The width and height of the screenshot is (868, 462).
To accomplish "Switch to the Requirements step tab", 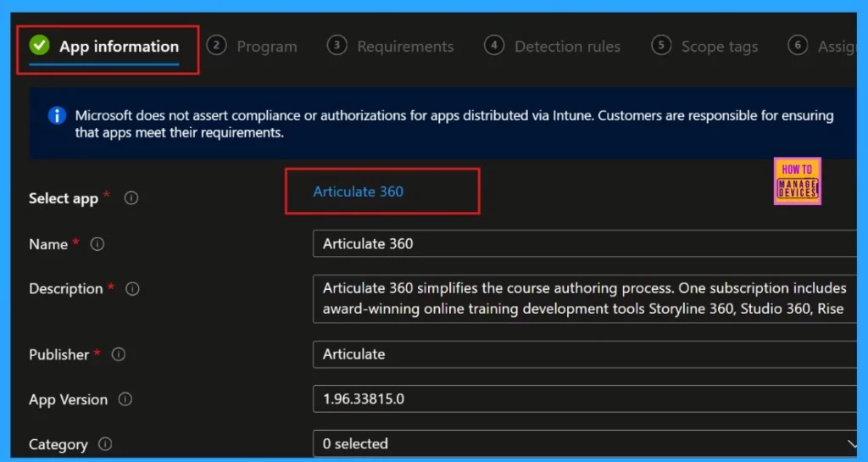I will (x=390, y=47).
